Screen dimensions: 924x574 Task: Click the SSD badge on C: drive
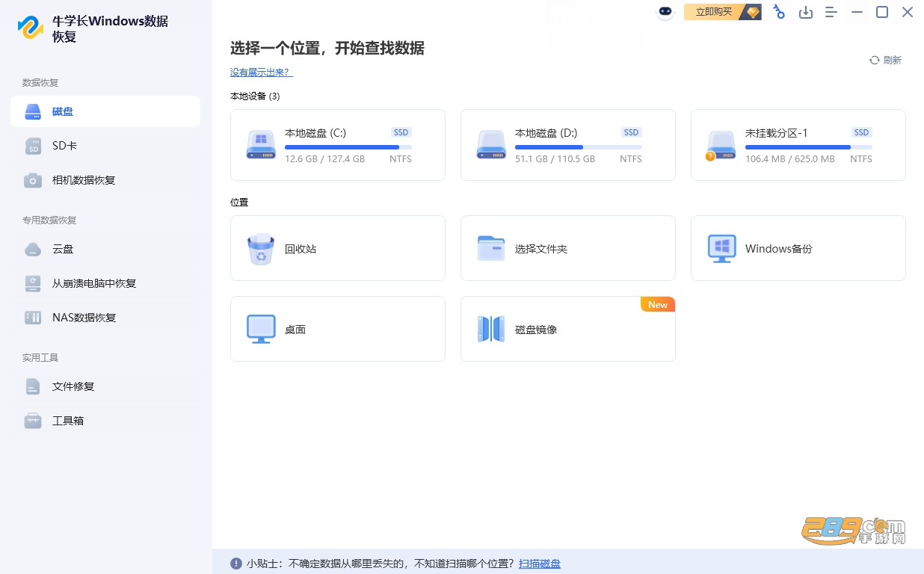tap(401, 132)
